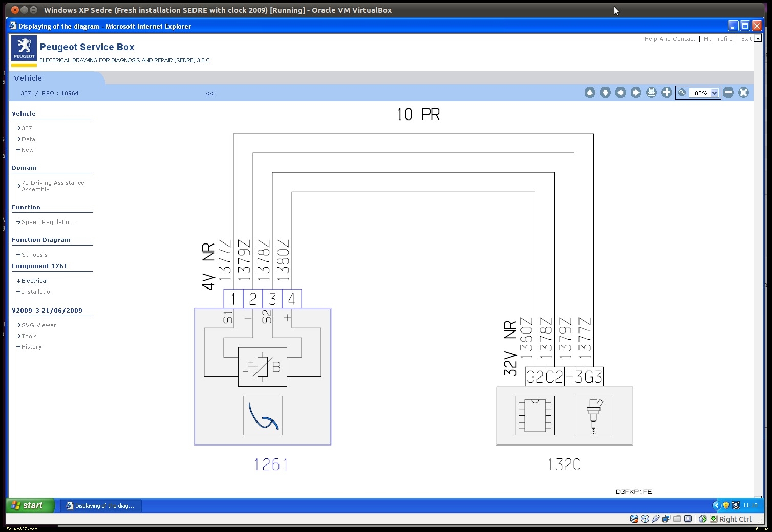Pan the diagram down with the down arrow
The height and width of the screenshot is (532, 772).
(x=605, y=93)
